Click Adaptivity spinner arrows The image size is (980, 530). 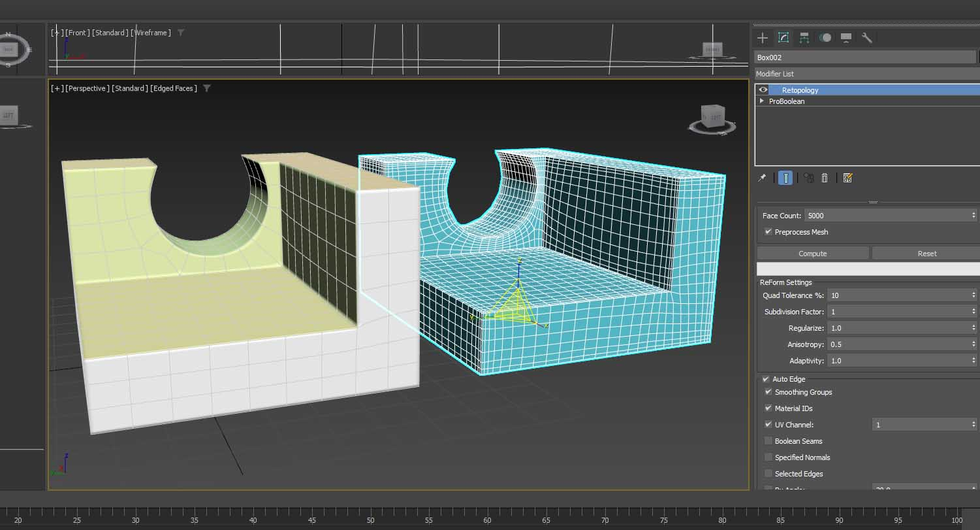coord(973,361)
